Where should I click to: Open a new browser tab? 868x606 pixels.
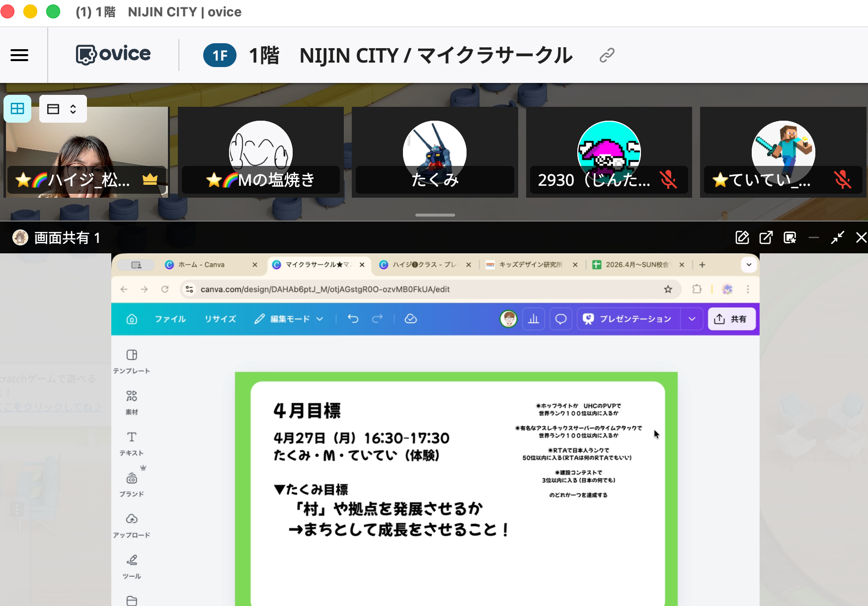pyautogui.click(x=702, y=265)
